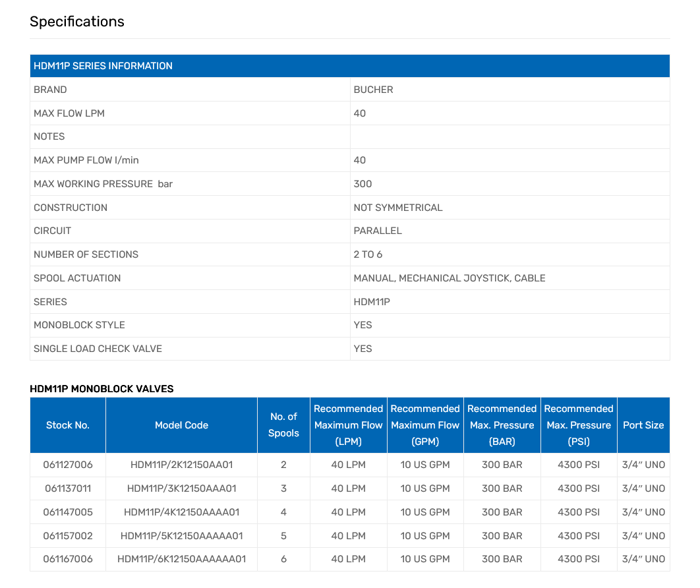Viewport: 700px width, 588px height.
Task: Select the spool actuation value listing MANUAL, MECHANICAL JOYSTICK, CABLE
Action: (x=449, y=278)
